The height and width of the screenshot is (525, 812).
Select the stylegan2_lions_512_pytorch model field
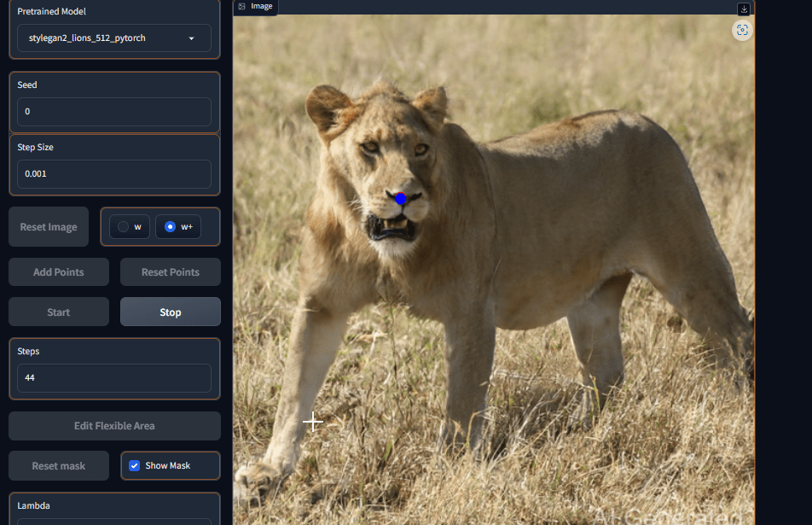114,38
